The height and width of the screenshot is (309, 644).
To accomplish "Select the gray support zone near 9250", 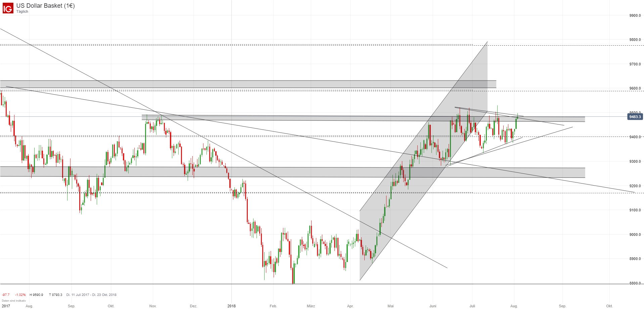I will (x=292, y=172).
